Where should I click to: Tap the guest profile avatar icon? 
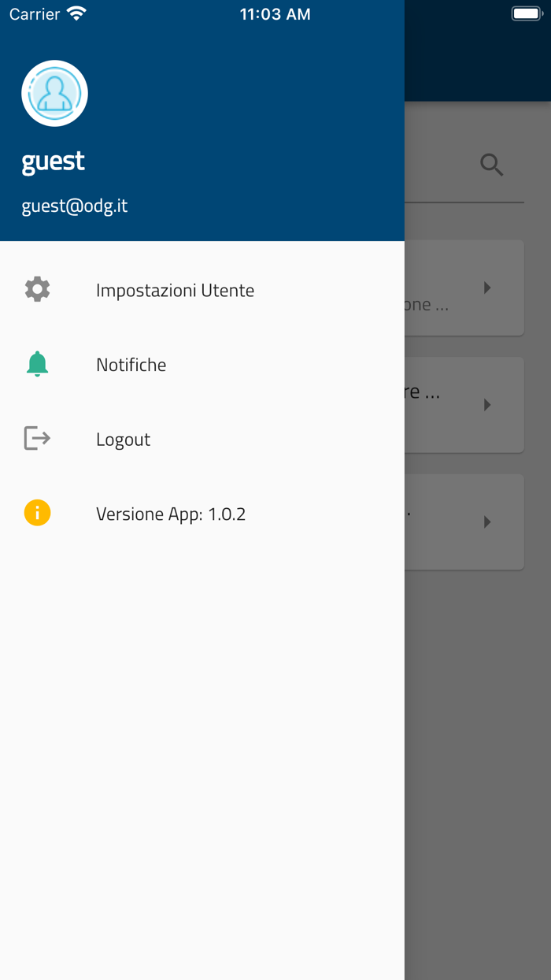[x=54, y=93]
